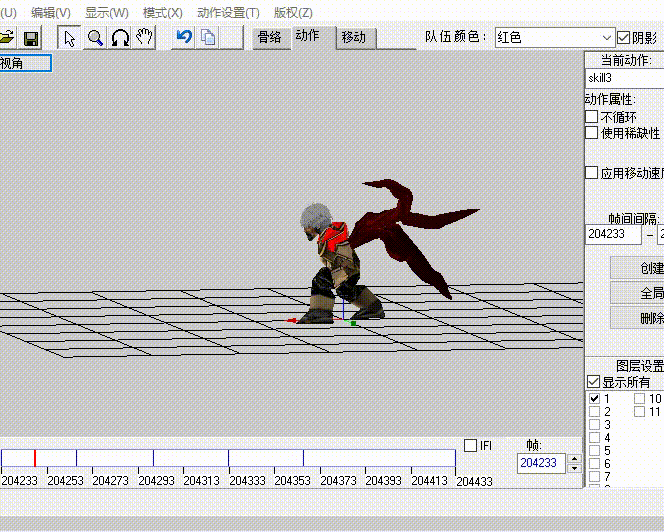The height and width of the screenshot is (532, 664).
Task: Save the model with the floppy disk icon
Action: (x=31, y=38)
